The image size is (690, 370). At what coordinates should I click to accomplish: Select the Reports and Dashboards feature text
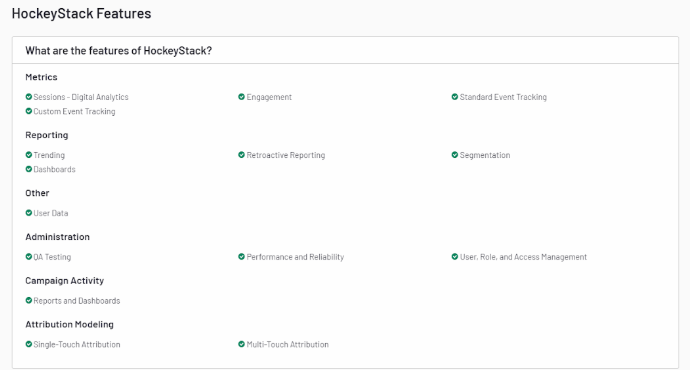click(77, 301)
